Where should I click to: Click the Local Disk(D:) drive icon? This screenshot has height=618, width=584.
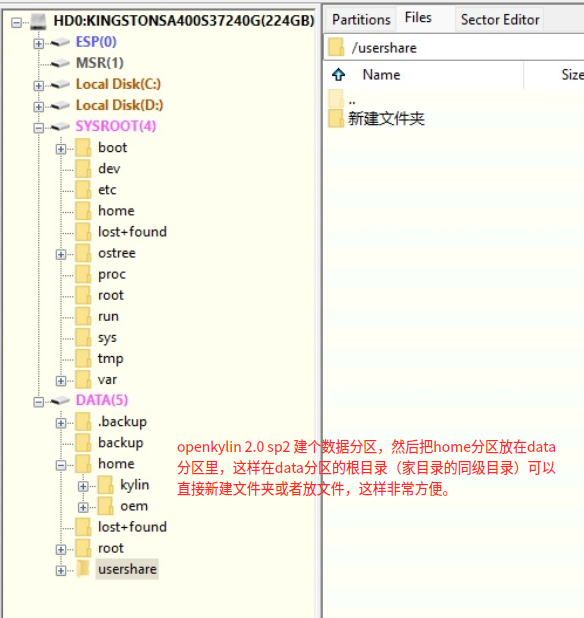point(60,105)
